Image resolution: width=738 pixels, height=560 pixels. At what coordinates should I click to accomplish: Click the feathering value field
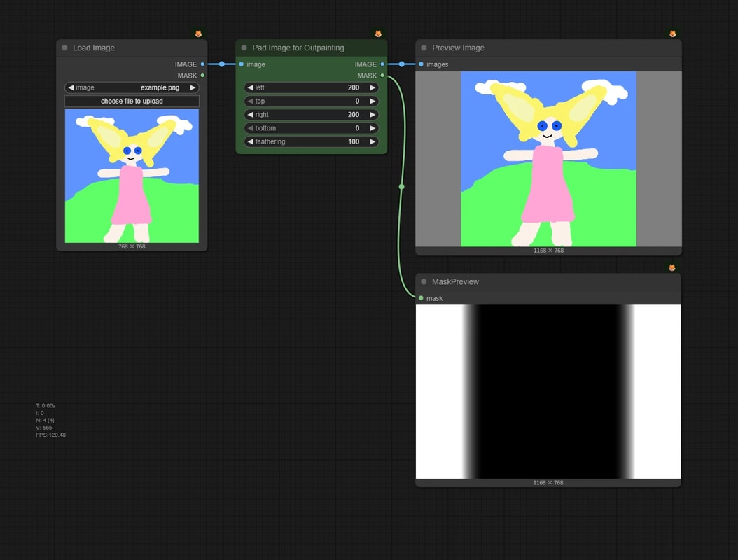[x=311, y=141]
